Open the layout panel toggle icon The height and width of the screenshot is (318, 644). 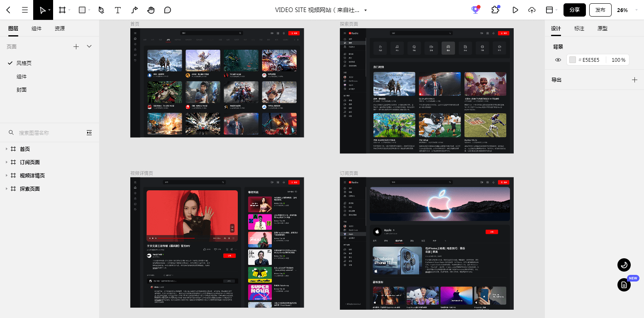tap(549, 10)
